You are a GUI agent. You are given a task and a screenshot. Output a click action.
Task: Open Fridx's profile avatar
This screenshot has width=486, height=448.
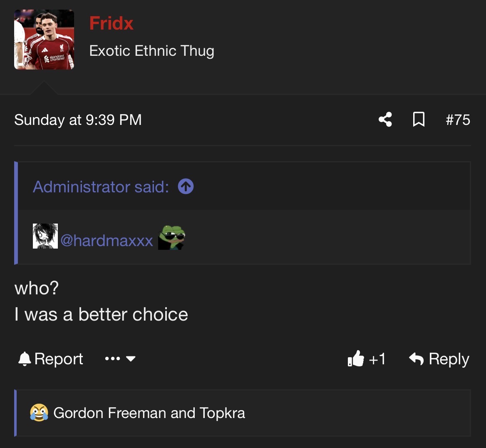(44, 40)
